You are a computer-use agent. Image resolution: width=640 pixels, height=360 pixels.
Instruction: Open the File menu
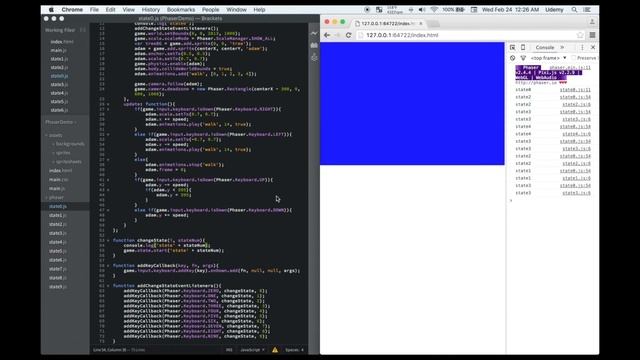pos(94,9)
